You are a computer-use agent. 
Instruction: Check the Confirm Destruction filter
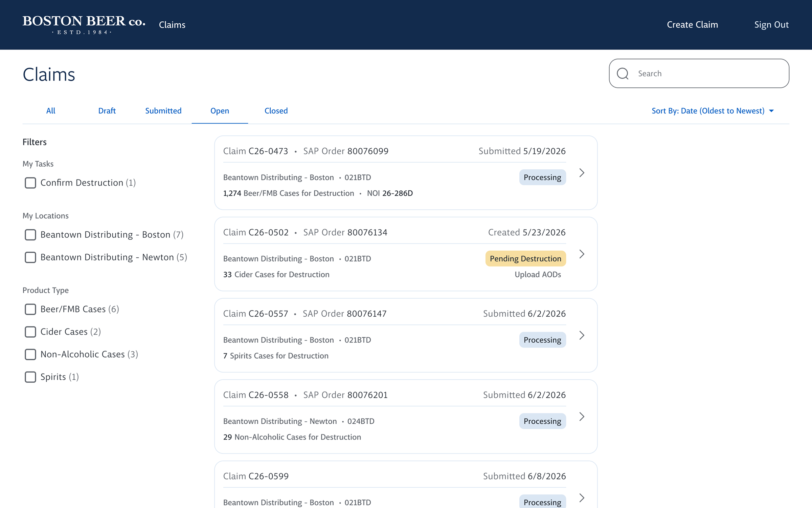click(x=30, y=183)
